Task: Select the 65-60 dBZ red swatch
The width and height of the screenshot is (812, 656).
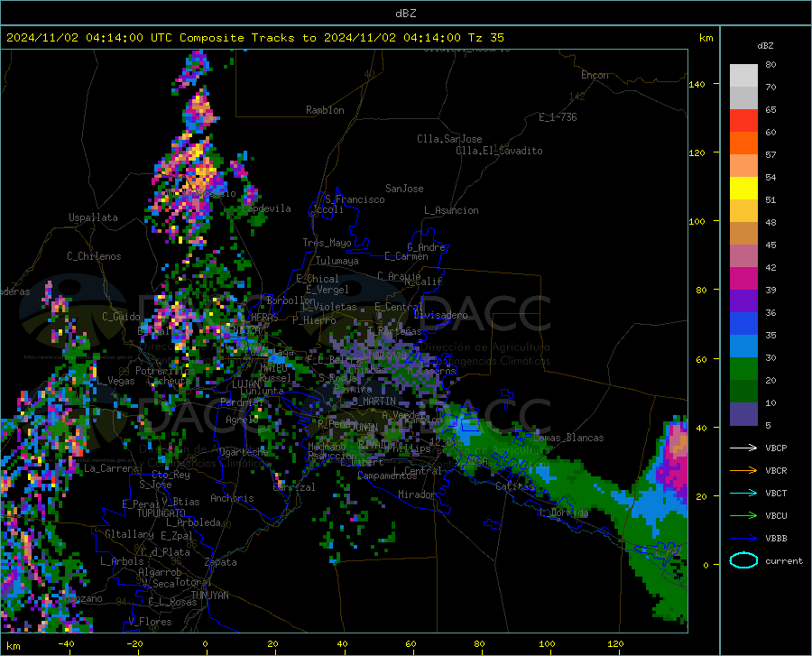Action: (x=743, y=121)
